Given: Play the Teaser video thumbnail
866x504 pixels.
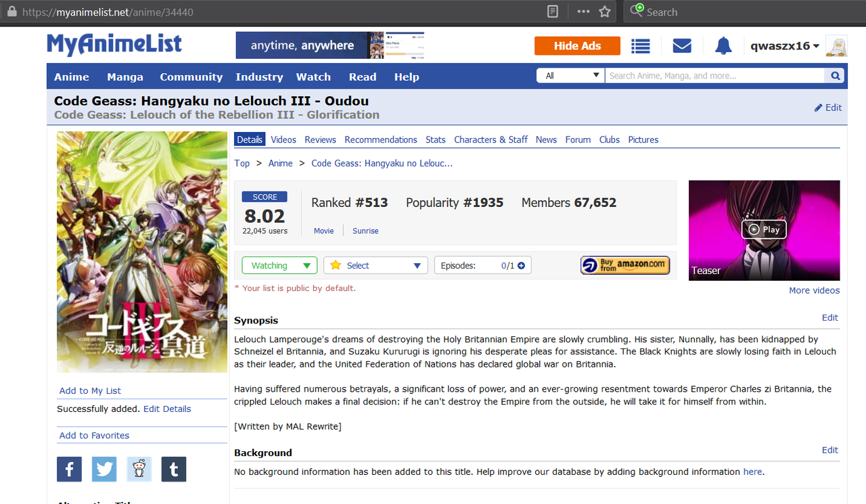Looking at the screenshot, I should (764, 230).
